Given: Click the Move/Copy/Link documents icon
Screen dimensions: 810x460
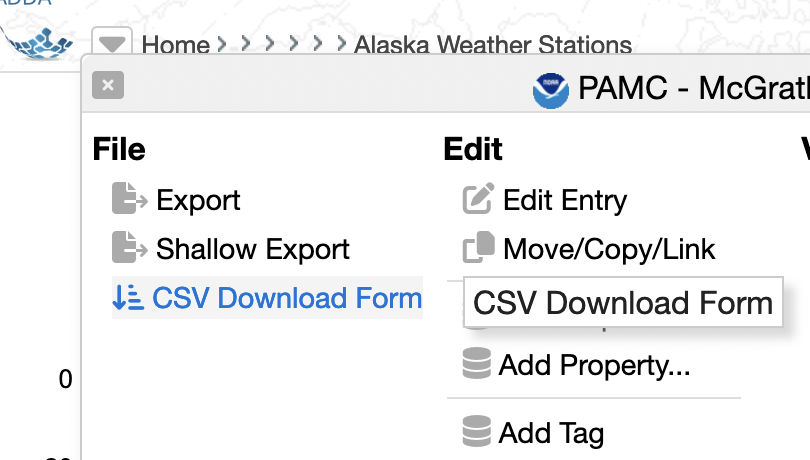Looking at the screenshot, I should [478, 248].
